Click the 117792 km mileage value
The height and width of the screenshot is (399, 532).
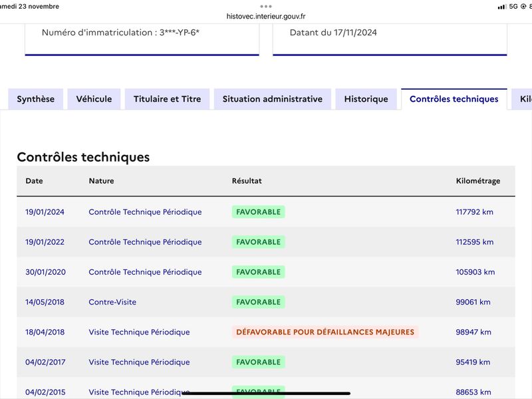(474, 212)
